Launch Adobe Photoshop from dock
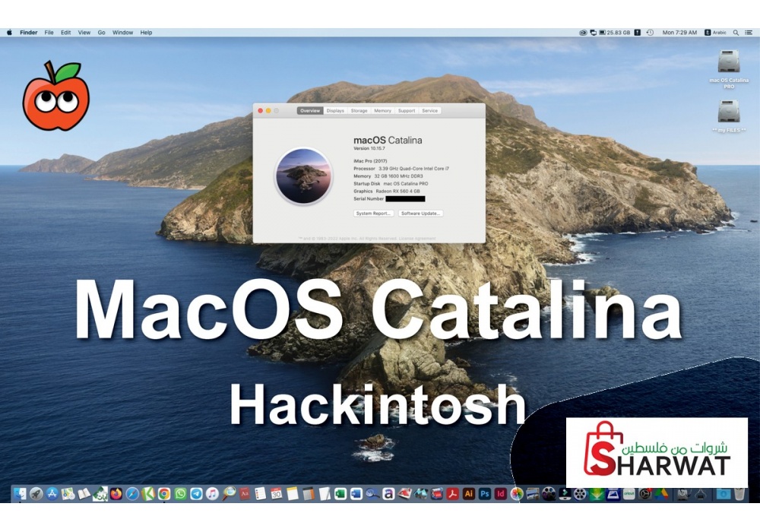 485,494
